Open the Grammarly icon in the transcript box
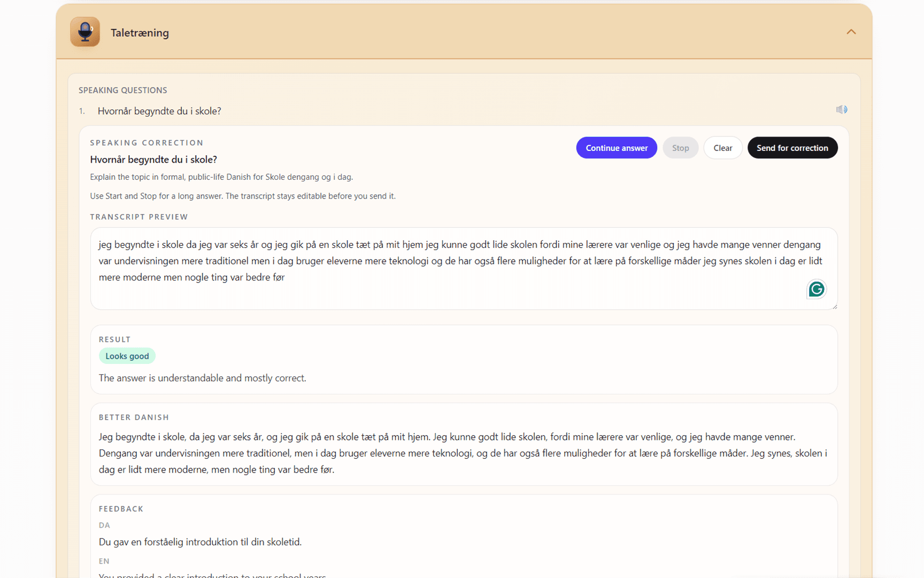The height and width of the screenshot is (578, 924). point(817,290)
